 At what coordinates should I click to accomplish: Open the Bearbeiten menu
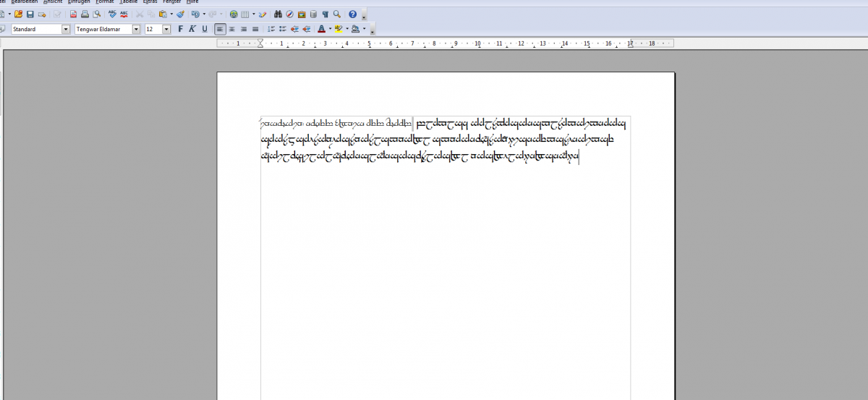coord(24,2)
